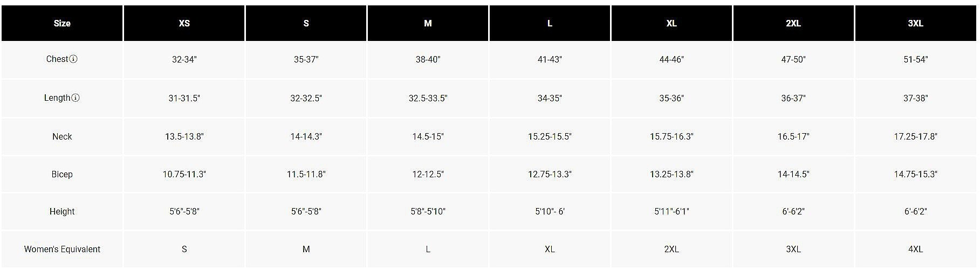
Task: Select the 44-46" chest value for XL
Action: (671, 59)
